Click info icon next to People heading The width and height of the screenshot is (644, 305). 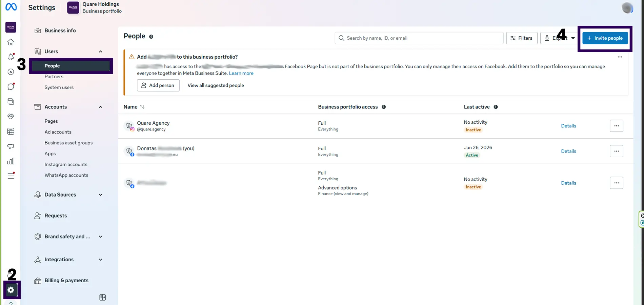click(151, 37)
